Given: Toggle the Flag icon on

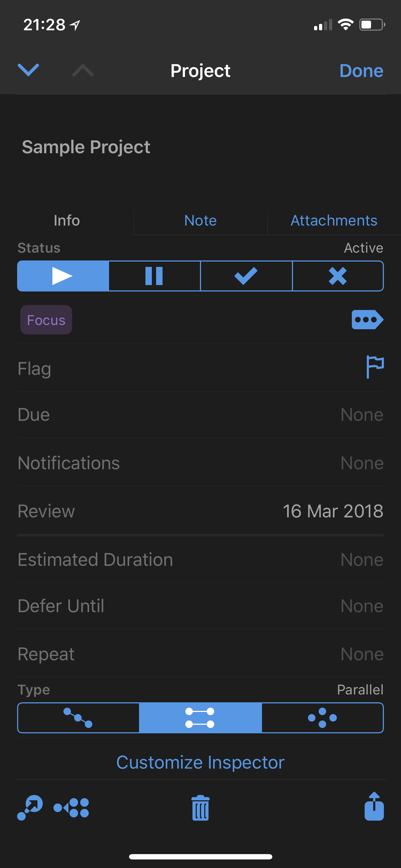Looking at the screenshot, I should tap(375, 367).
